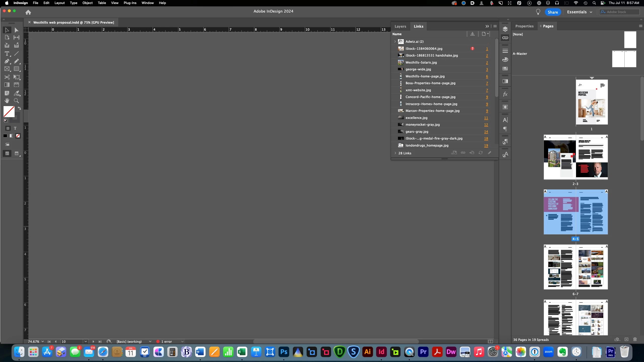This screenshot has height=362, width=644.
Task: Open the Essentials workspace dropdown
Action: pyautogui.click(x=580, y=12)
